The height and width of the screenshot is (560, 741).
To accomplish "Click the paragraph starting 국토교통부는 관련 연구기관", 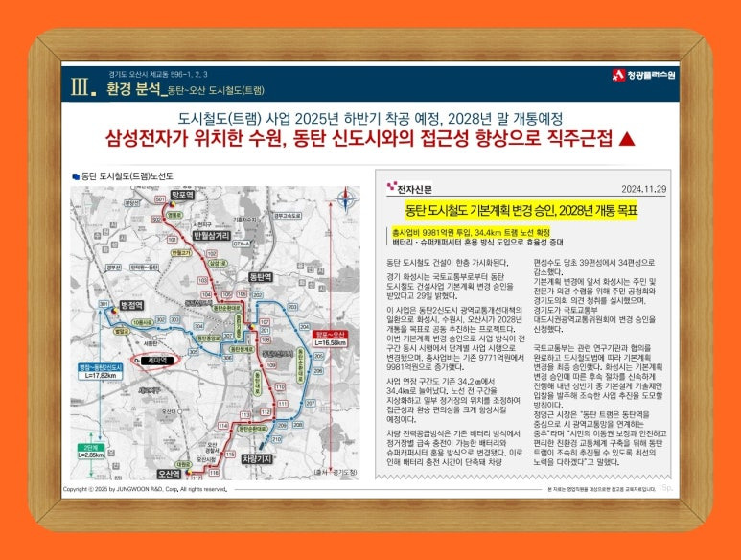I will pos(598,376).
